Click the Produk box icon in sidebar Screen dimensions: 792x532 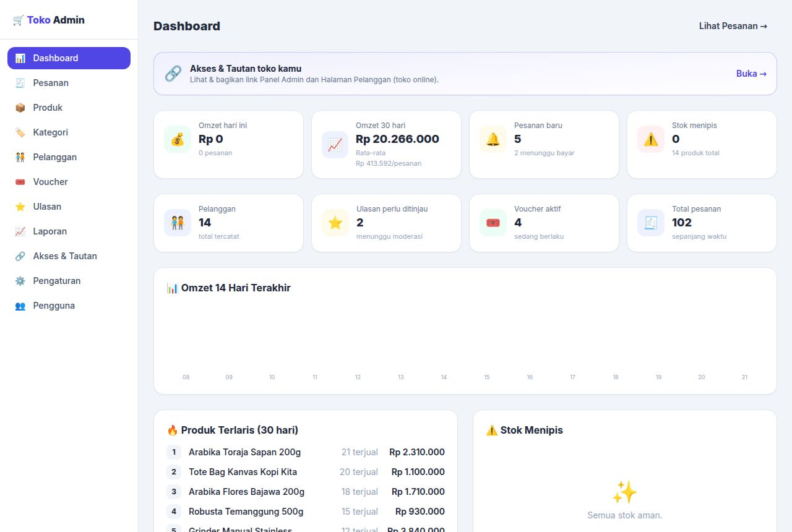pyautogui.click(x=20, y=108)
